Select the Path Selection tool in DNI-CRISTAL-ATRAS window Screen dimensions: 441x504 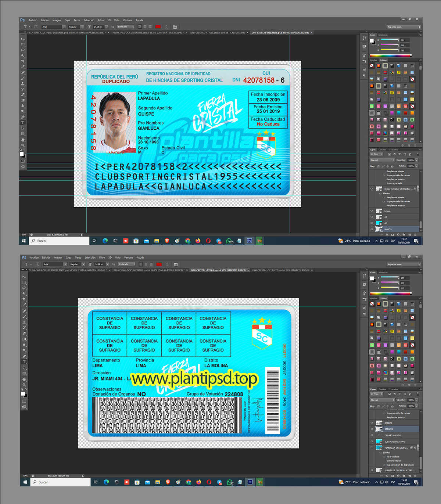(24, 367)
